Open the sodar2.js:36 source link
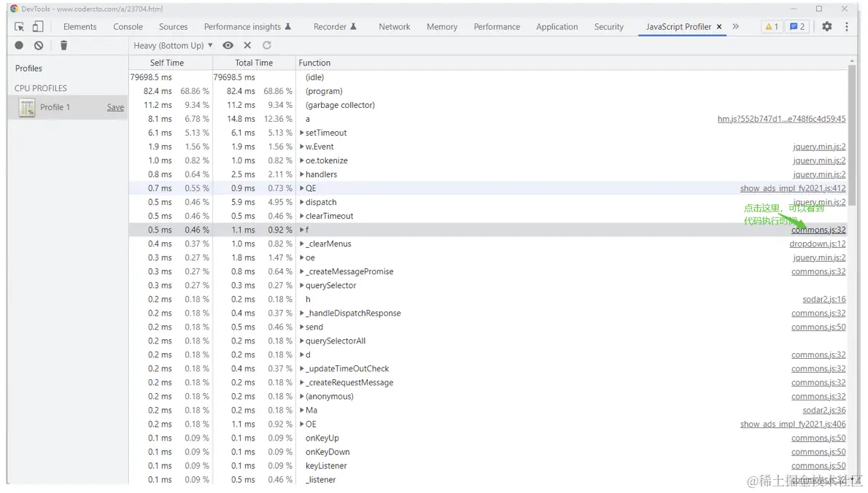This screenshot has height=493, width=868. point(824,410)
